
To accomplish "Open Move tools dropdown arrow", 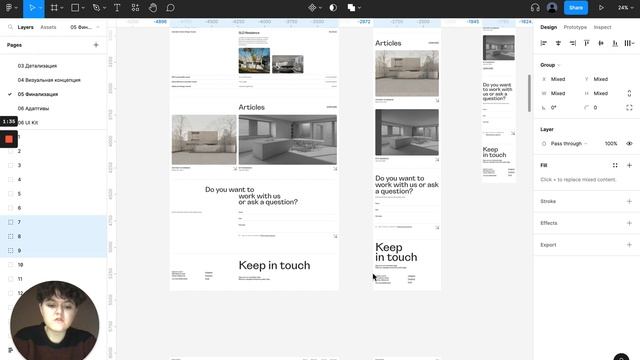I will [x=40, y=8].
